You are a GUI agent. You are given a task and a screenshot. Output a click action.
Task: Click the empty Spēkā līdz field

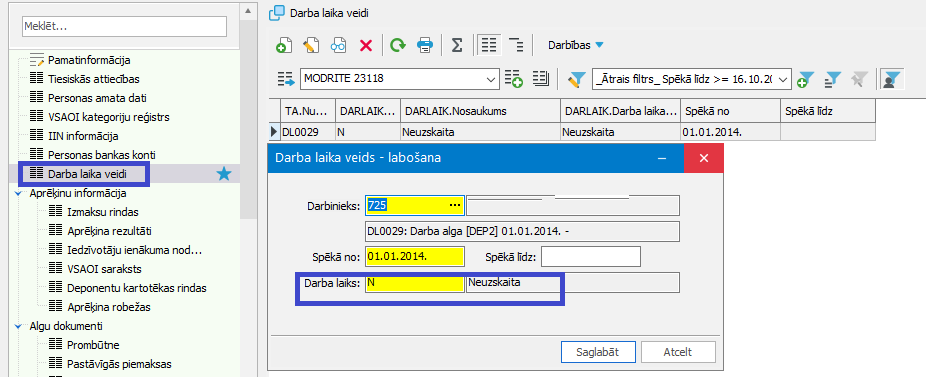(591, 257)
